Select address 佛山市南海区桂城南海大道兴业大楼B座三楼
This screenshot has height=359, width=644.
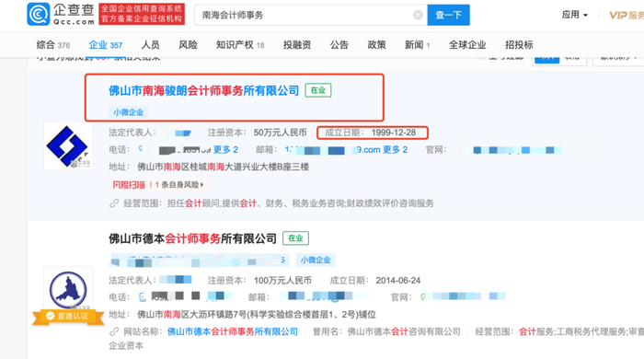coord(223,167)
